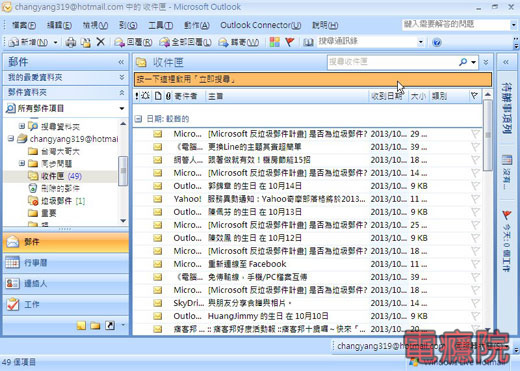Screen dimensions: 520x371
Task: Open the Actions (動作) menu
Action: pyautogui.click(x=196, y=25)
